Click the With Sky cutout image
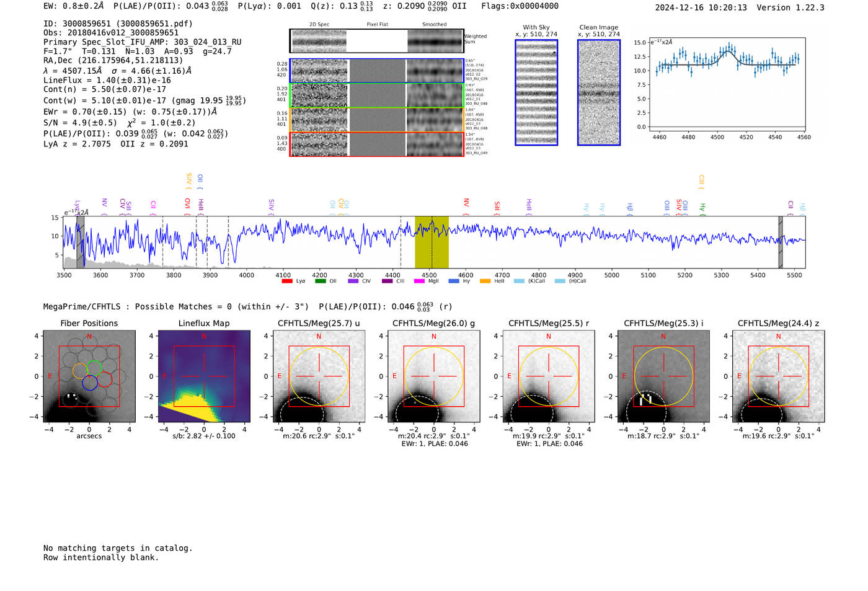This screenshot has height=591, width=868. click(x=536, y=93)
